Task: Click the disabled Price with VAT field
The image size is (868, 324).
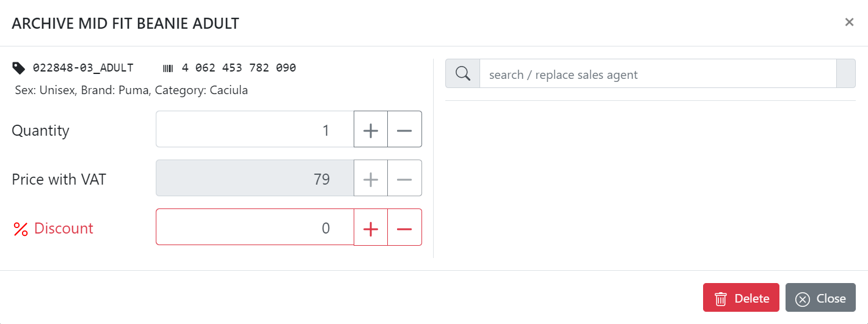Action: (255, 178)
